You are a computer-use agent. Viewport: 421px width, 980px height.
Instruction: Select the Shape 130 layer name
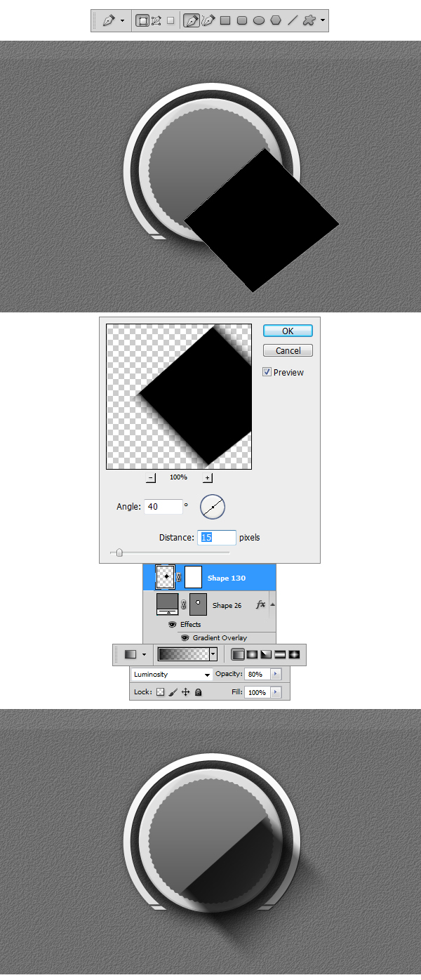click(x=227, y=578)
